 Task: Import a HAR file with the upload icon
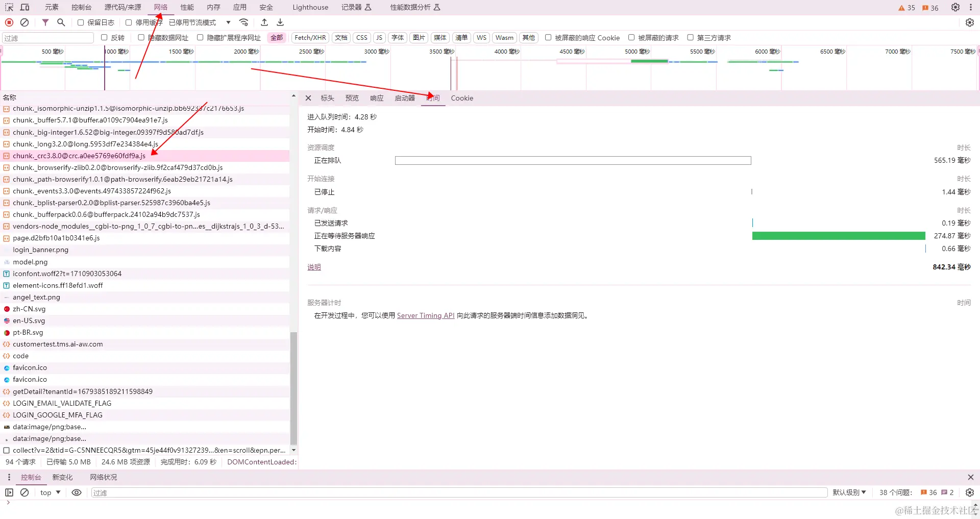pyautogui.click(x=264, y=22)
